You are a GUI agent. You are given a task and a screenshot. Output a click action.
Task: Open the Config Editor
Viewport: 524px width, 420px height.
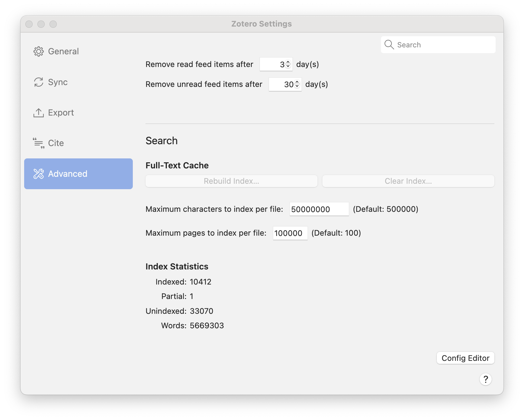coord(465,358)
